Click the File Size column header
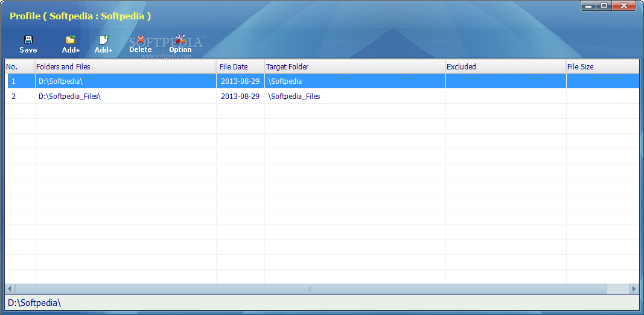Viewport: 644px width, 315px height. pyautogui.click(x=602, y=66)
